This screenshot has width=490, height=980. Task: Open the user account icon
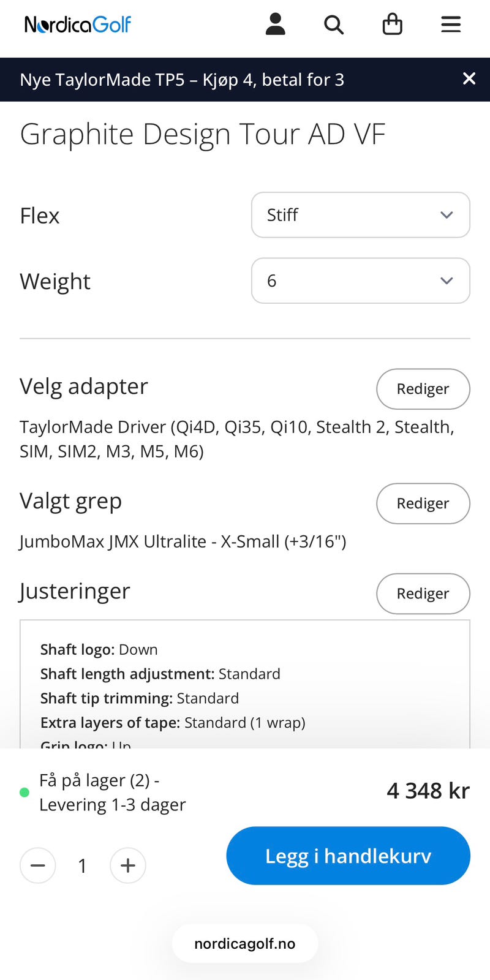click(276, 24)
